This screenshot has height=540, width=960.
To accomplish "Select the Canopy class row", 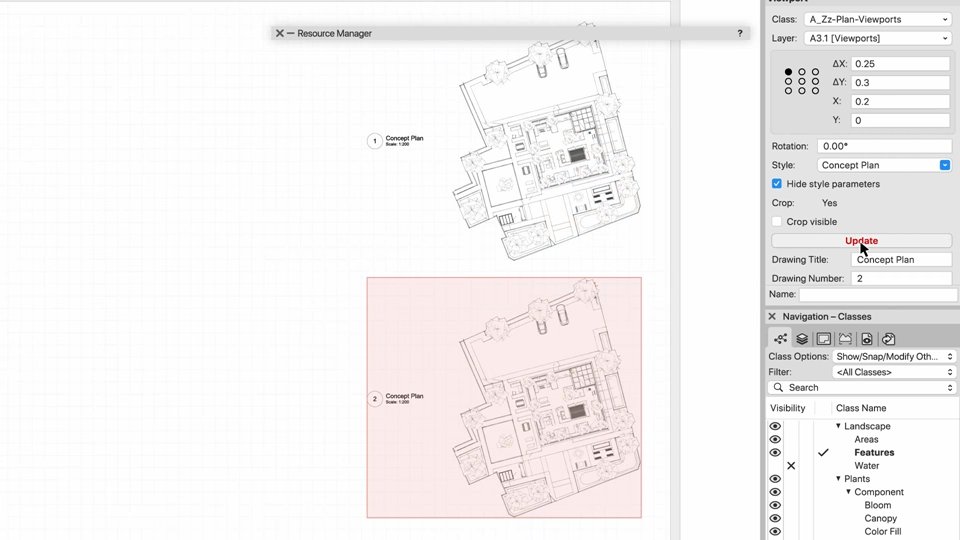I will click(x=880, y=519).
